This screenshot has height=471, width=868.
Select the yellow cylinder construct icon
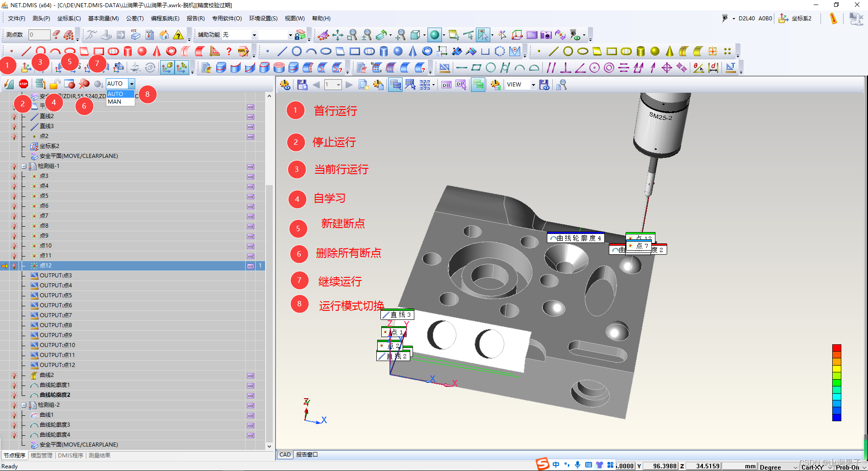(x=640, y=51)
